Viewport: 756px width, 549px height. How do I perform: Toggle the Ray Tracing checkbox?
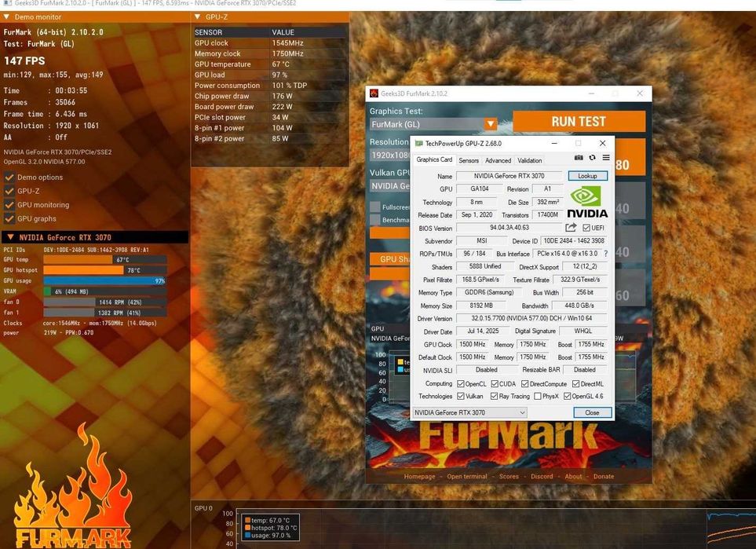pos(495,396)
